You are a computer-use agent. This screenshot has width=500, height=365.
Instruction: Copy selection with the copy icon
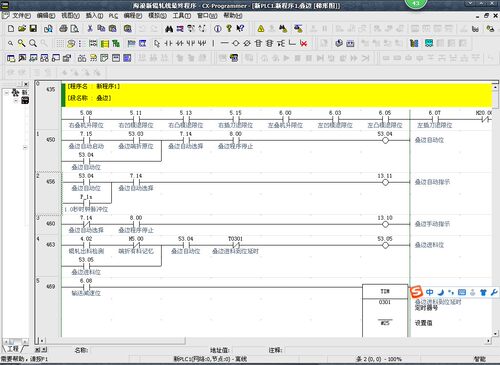coord(101,29)
